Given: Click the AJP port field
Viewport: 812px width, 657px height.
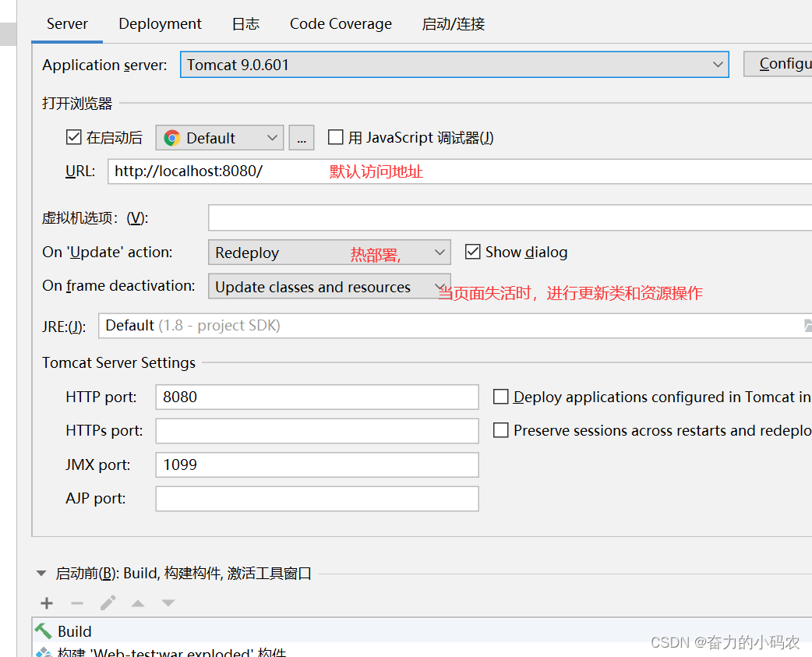Looking at the screenshot, I should point(317,499).
